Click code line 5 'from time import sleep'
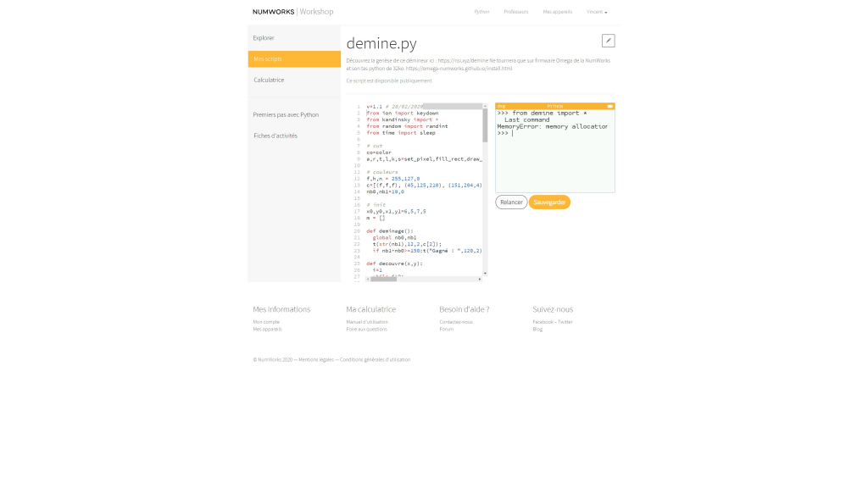 point(401,133)
